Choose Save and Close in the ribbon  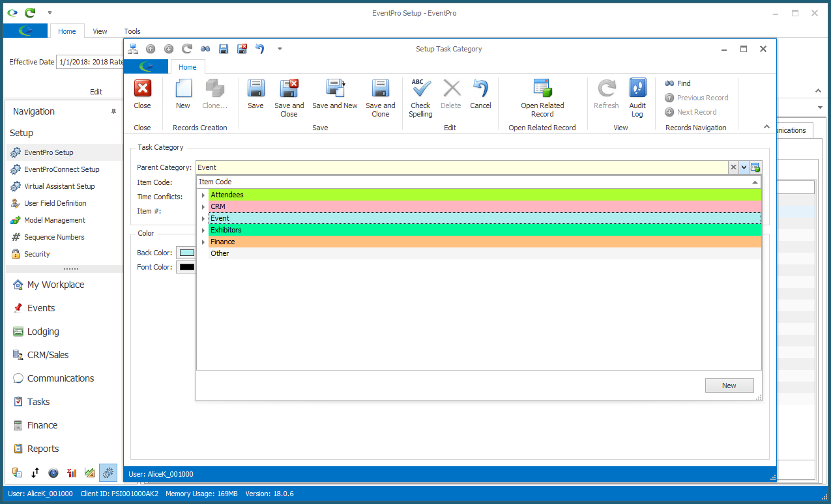289,98
